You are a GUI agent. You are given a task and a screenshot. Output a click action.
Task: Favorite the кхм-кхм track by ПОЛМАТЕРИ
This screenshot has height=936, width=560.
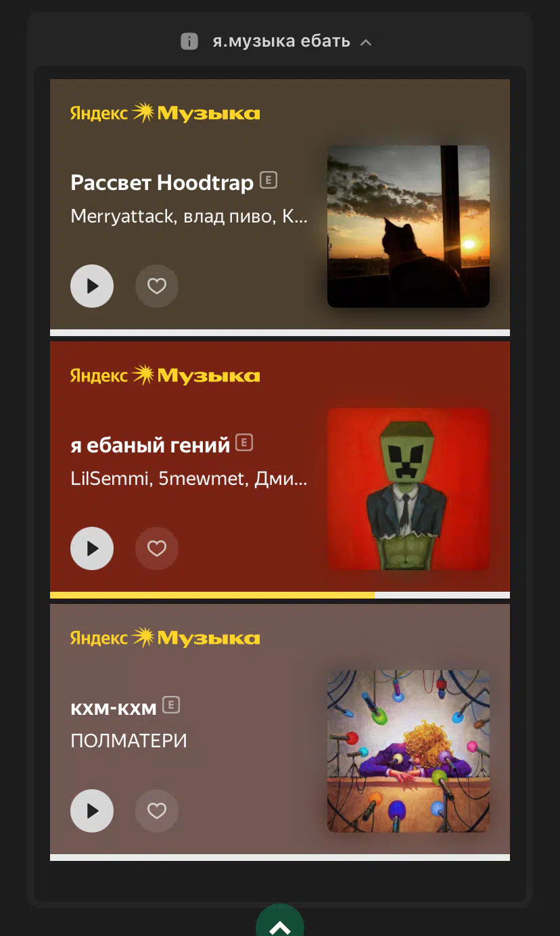tap(157, 811)
